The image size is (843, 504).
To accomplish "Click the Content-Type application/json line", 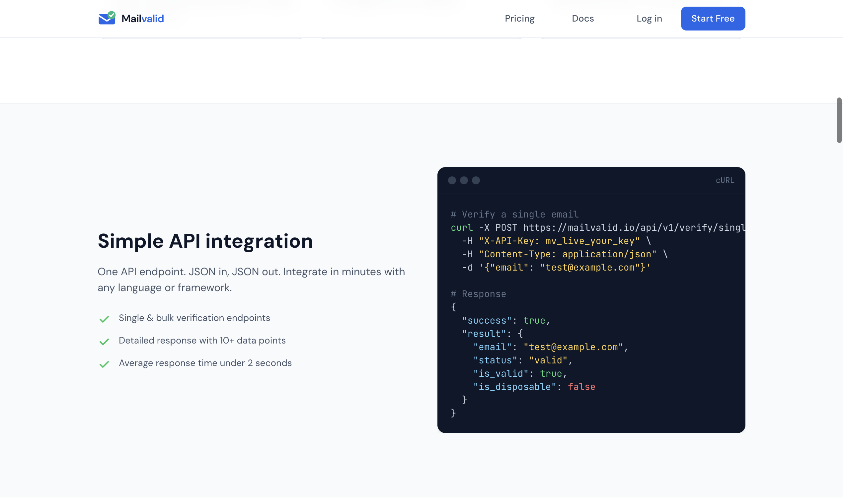I will click(x=564, y=254).
